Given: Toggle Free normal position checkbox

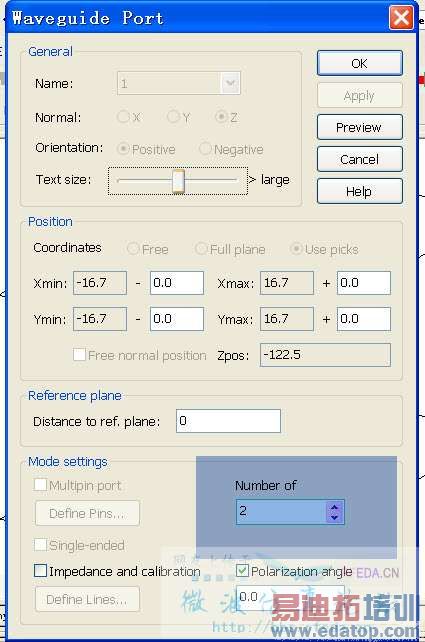Looking at the screenshot, I should pos(79,355).
